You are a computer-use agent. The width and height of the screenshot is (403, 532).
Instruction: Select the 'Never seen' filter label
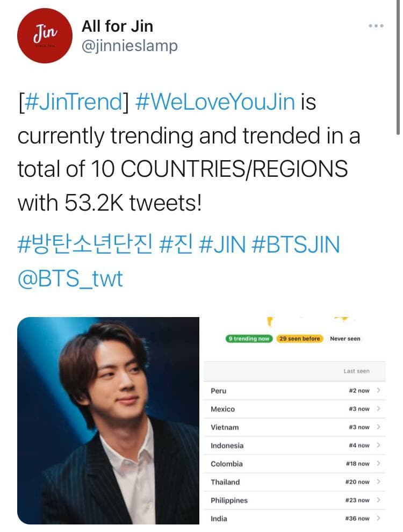coord(345,339)
